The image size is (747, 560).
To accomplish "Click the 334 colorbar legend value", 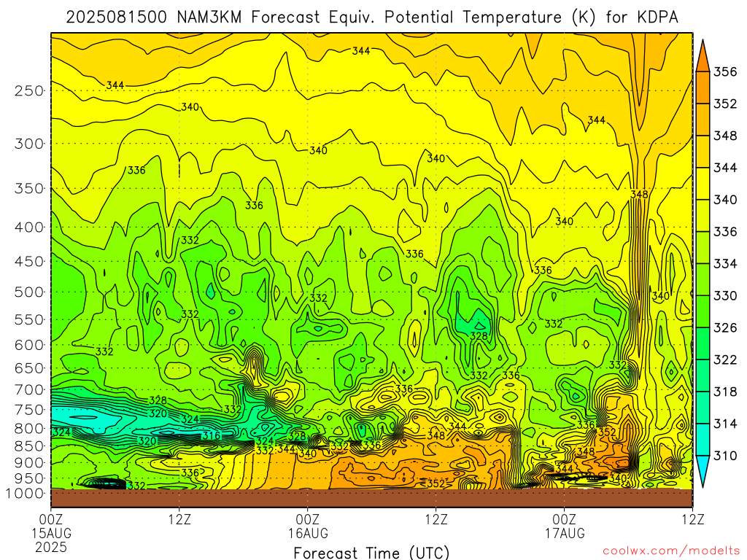I will 724,264.
